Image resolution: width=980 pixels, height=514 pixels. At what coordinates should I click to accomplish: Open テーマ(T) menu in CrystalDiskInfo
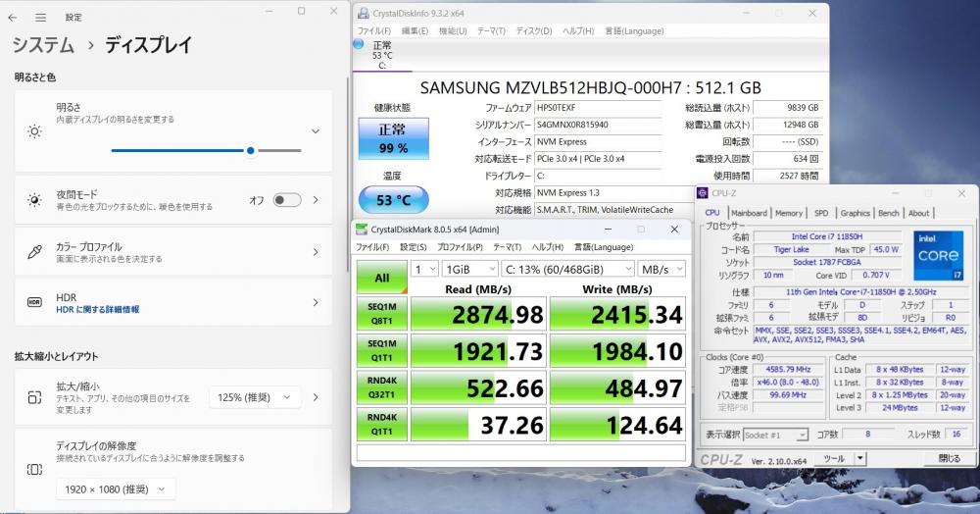tap(491, 30)
